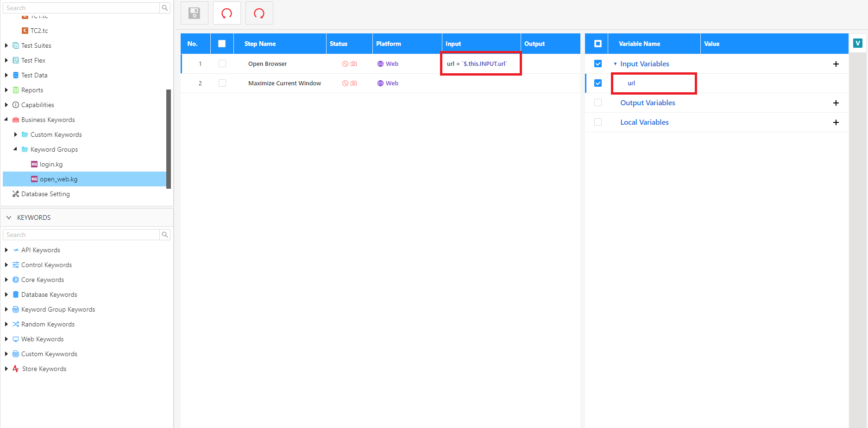Click the Reports icon
The height and width of the screenshot is (428, 868).
tap(16, 90)
